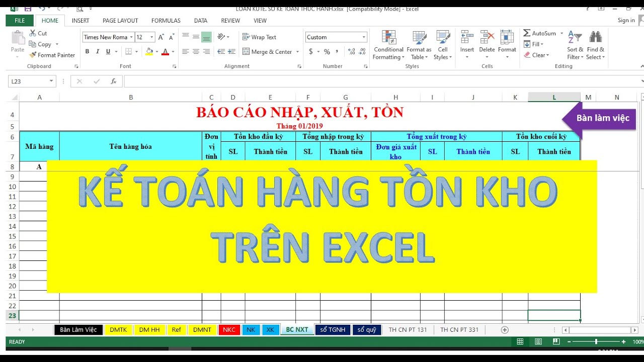Click the Decrease Indent icon
This screenshot has height=362, width=644.
coord(220,52)
